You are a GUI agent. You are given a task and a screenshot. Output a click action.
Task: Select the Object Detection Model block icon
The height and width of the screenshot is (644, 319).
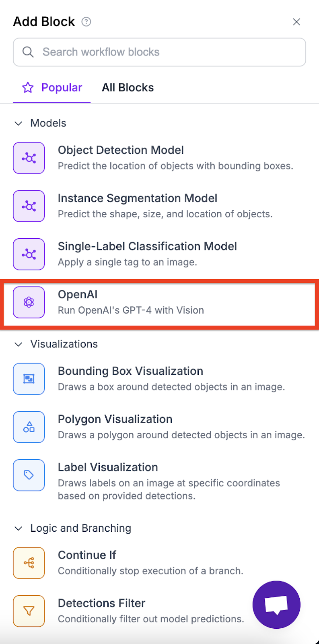coord(29,158)
